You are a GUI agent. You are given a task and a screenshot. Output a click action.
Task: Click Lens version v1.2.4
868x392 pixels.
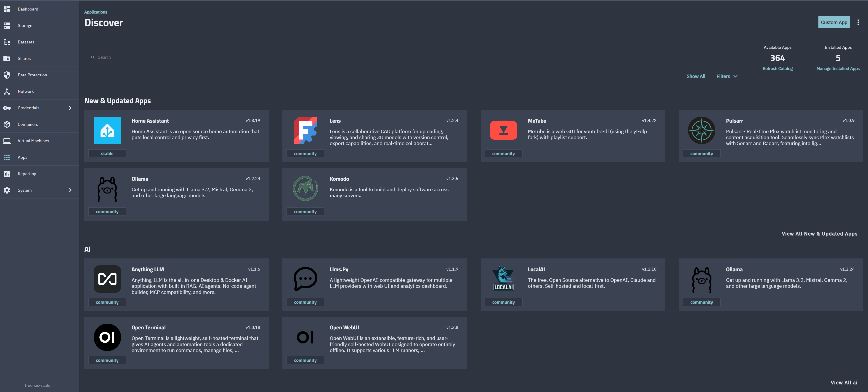point(452,121)
